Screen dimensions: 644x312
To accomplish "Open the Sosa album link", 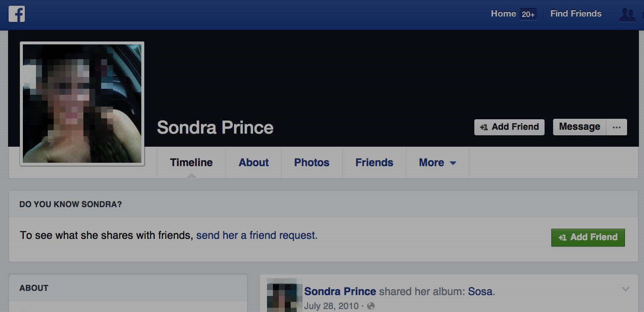I will point(480,291).
